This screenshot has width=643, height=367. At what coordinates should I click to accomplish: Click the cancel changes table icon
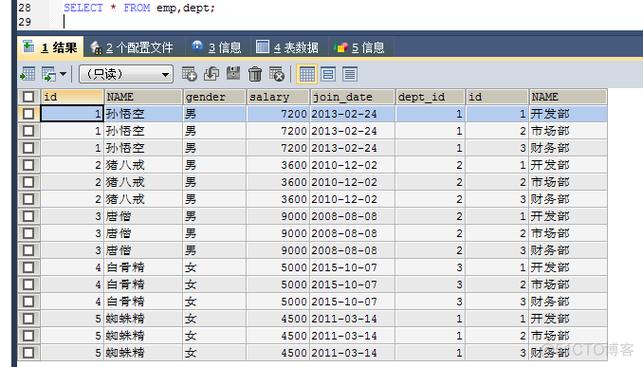(277, 74)
